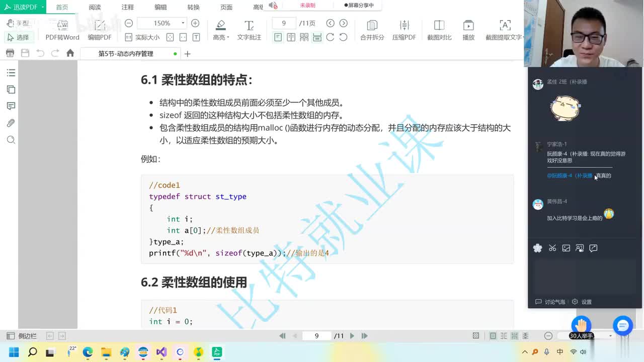Open chat 设置 settings

(582, 302)
